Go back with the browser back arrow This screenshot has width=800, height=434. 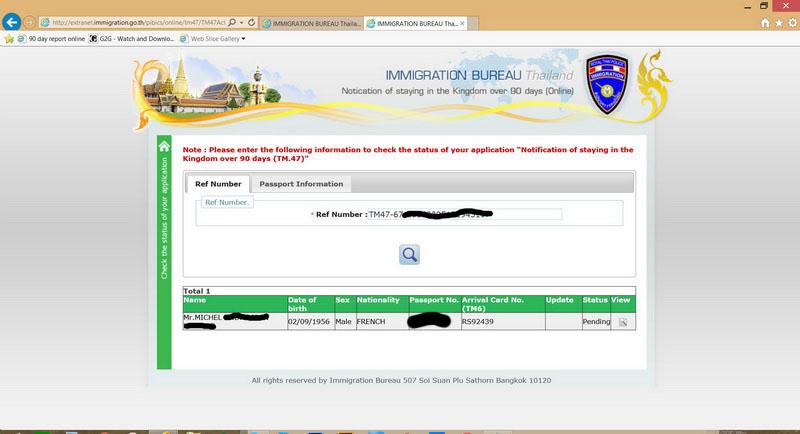pyautogui.click(x=11, y=22)
